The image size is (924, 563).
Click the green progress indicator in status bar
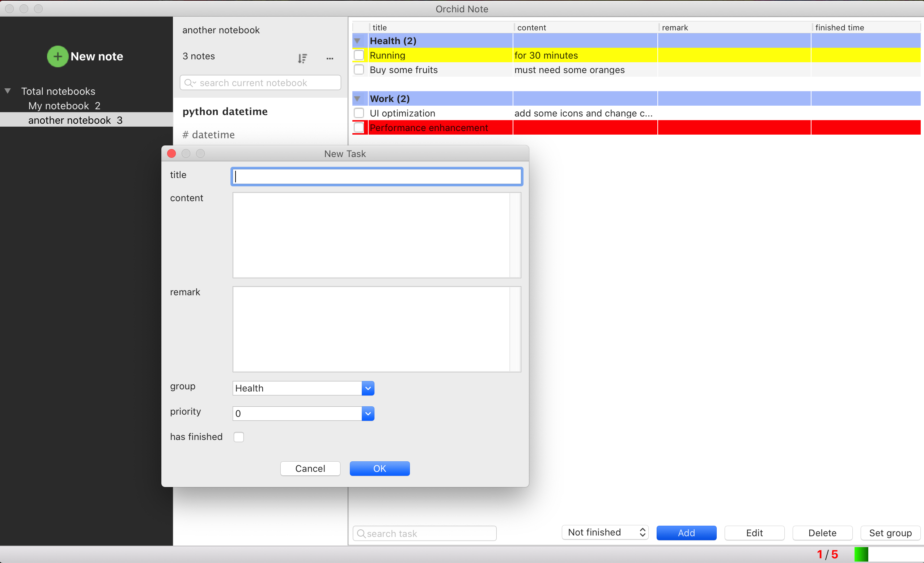[x=861, y=554]
